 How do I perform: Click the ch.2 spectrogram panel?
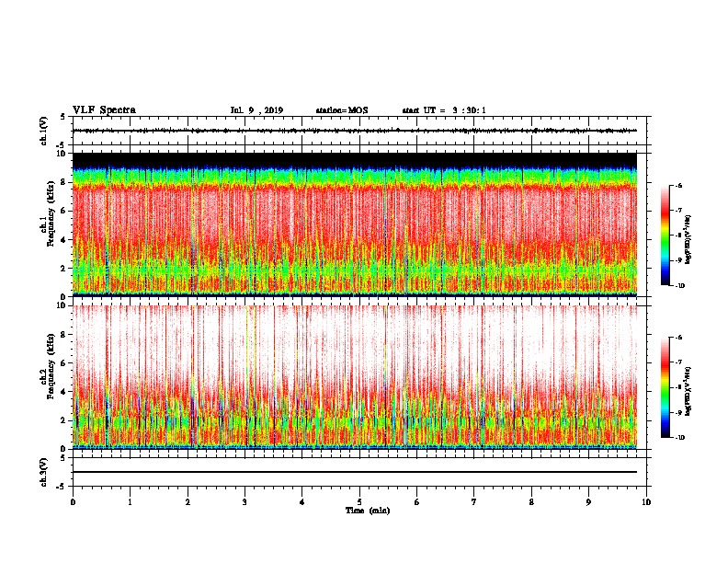click(x=355, y=377)
